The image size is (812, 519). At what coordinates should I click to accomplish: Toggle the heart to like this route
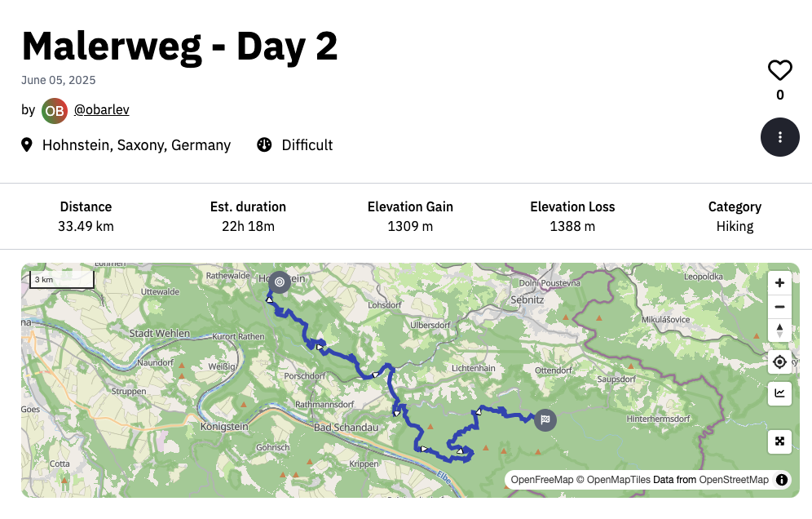pos(779,70)
